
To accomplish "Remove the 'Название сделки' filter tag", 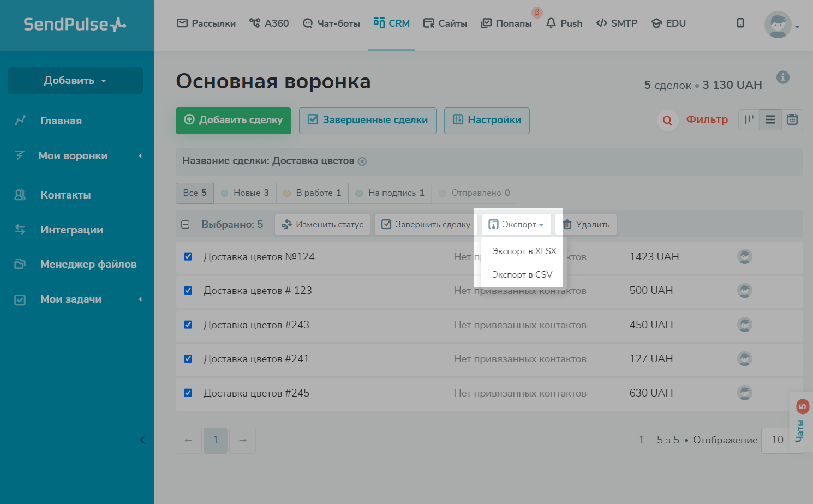I will (x=362, y=161).
